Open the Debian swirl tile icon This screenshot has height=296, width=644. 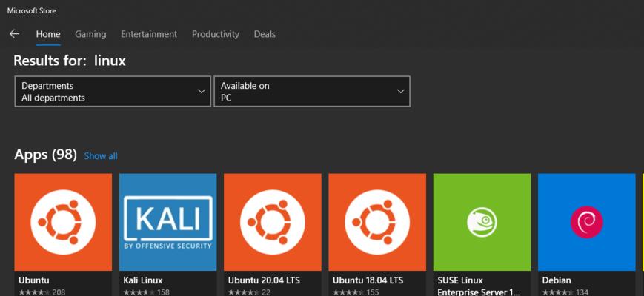point(586,222)
